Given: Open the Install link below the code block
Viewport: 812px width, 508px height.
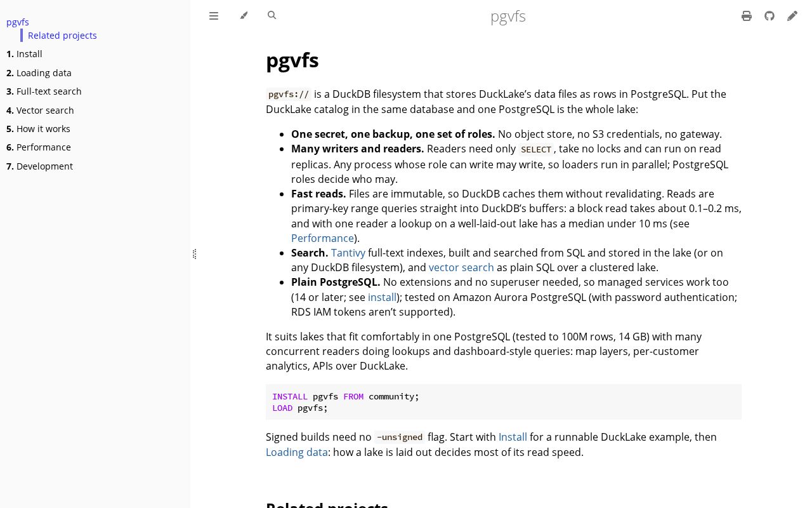Looking at the screenshot, I should [513, 437].
